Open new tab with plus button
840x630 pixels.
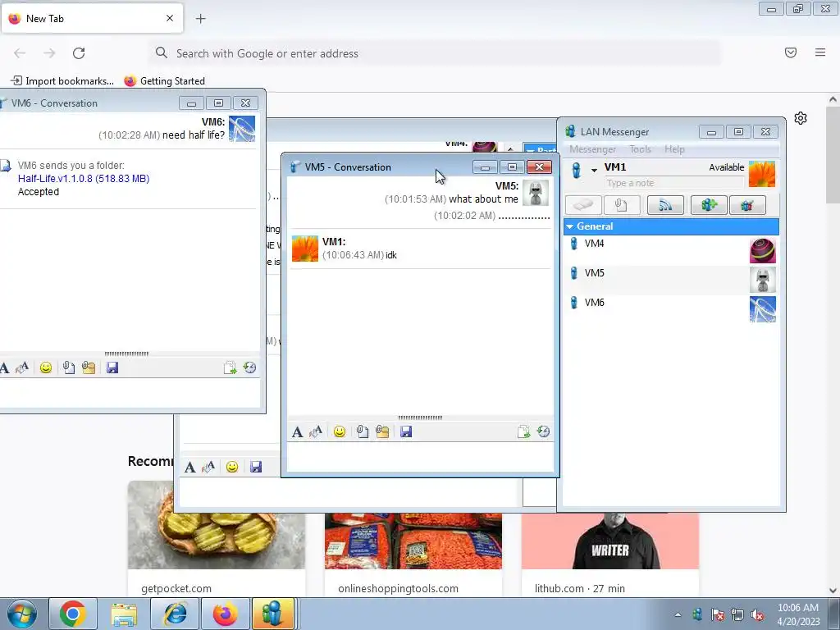[x=200, y=19]
